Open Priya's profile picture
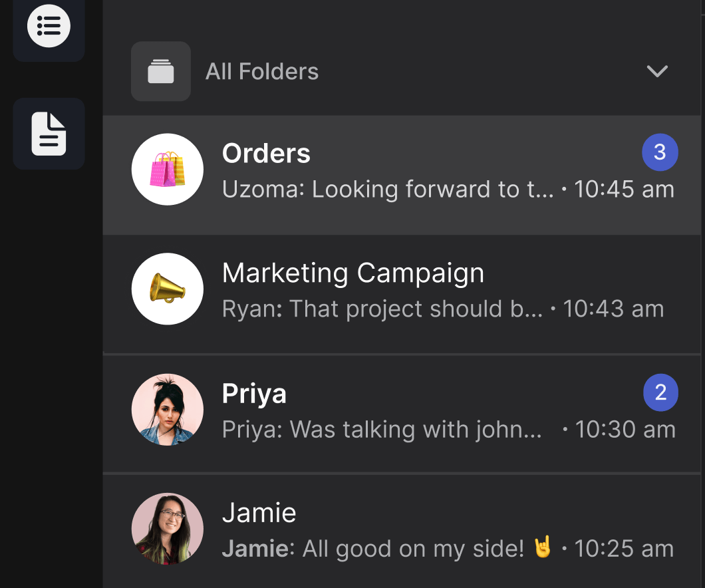This screenshot has width=705, height=588. pyautogui.click(x=168, y=409)
